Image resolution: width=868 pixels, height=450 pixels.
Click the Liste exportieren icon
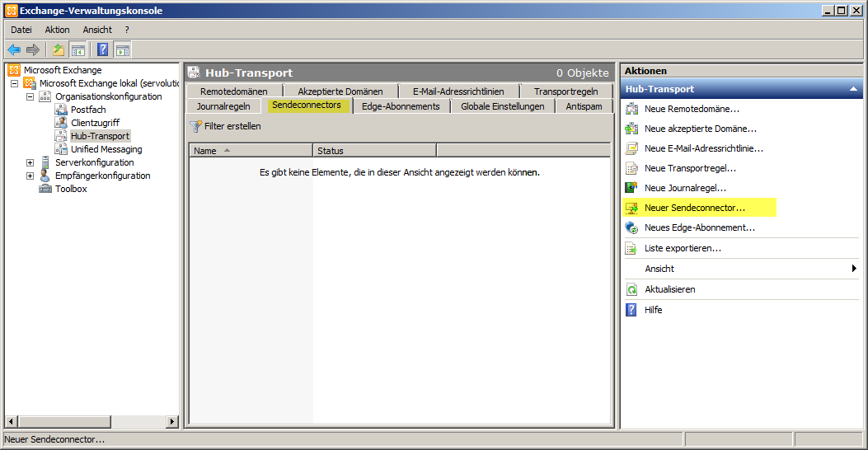coord(631,249)
